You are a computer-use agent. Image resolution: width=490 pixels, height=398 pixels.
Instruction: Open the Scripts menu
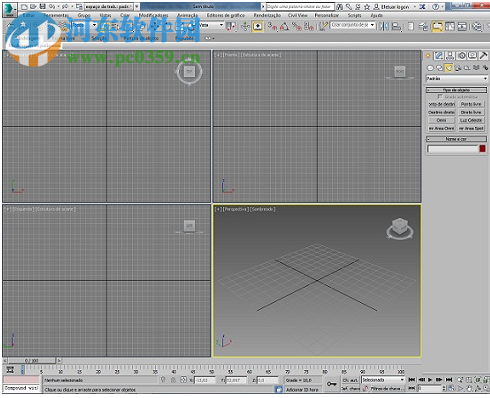click(355, 15)
